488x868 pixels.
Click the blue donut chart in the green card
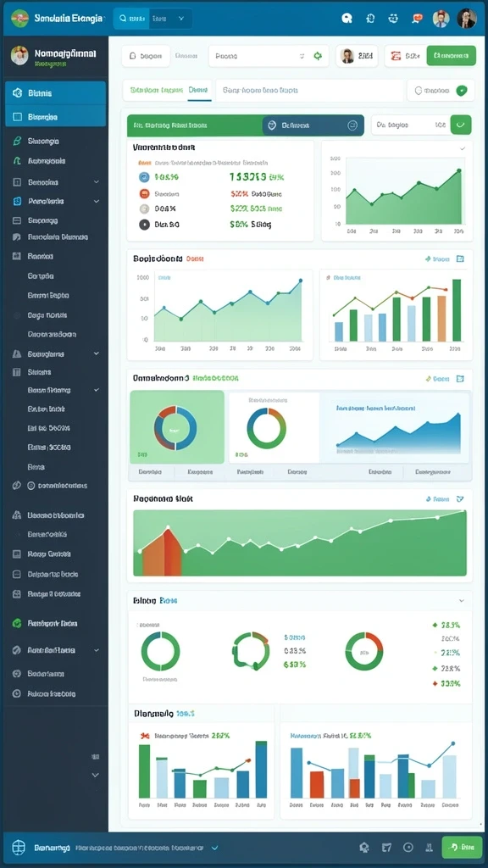pos(175,429)
